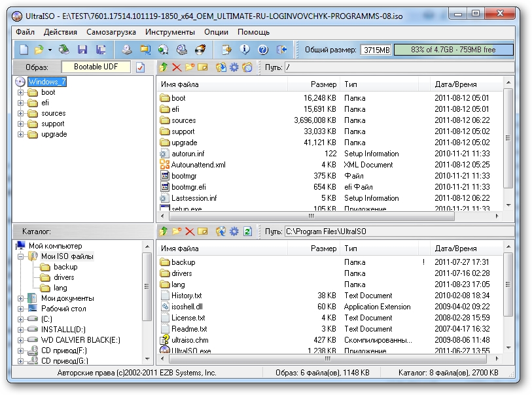The width and height of the screenshot is (532, 395).
Task: Open the dropdown arrow next to Open icon
Action: (49, 50)
